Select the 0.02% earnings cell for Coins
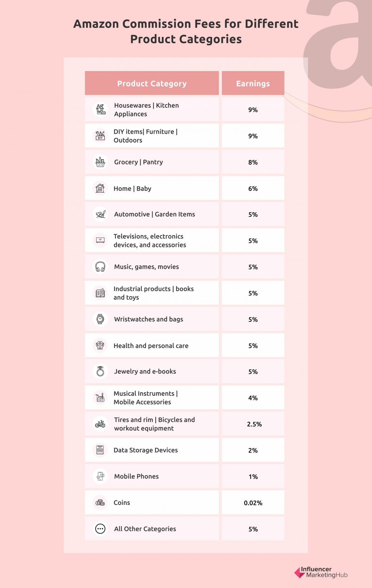The height and width of the screenshot is (588, 372). tap(253, 503)
